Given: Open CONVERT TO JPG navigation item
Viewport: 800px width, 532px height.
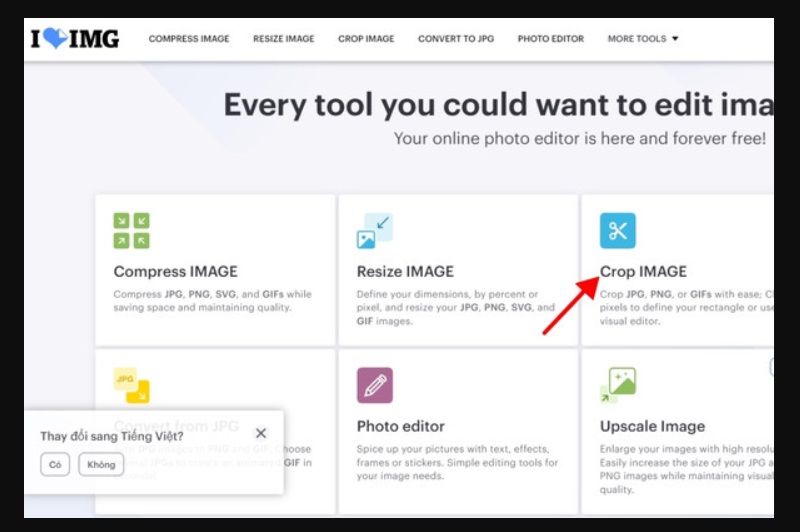Looking at the screenshot, I should pos(455,39).
